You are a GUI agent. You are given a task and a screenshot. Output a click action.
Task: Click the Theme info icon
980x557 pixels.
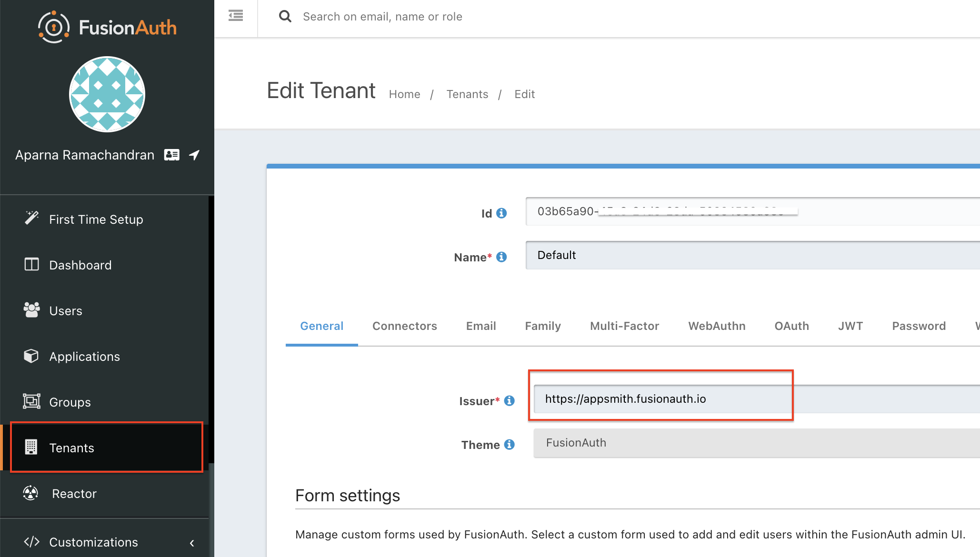coord(509,445)
